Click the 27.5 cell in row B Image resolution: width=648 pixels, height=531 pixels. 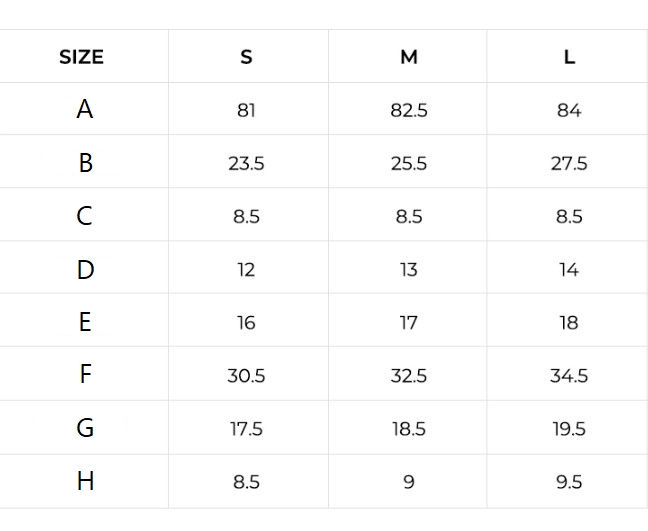pyautogui.click(x=569, y=163)
